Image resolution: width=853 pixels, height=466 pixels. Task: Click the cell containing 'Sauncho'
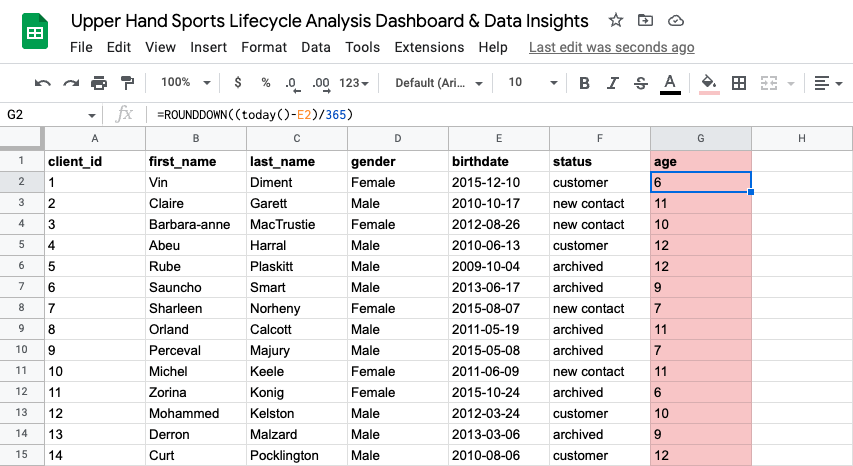(196, 287)
